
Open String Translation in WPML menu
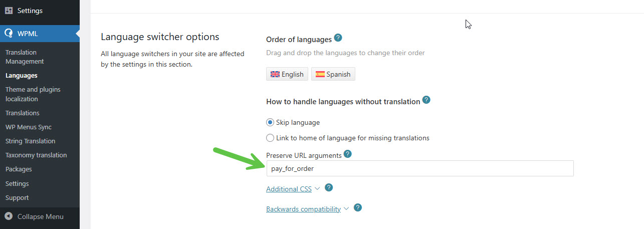point(30,141)
